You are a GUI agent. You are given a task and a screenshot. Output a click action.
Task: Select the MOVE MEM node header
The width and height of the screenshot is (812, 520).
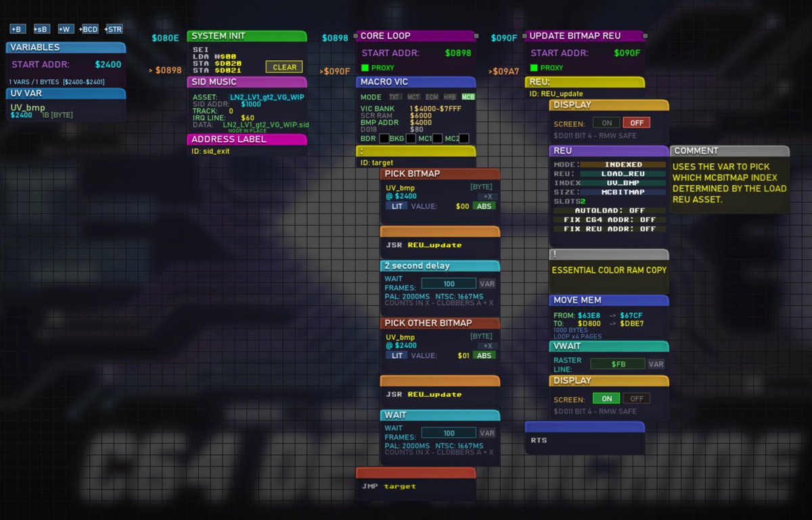tap(609, 301)
